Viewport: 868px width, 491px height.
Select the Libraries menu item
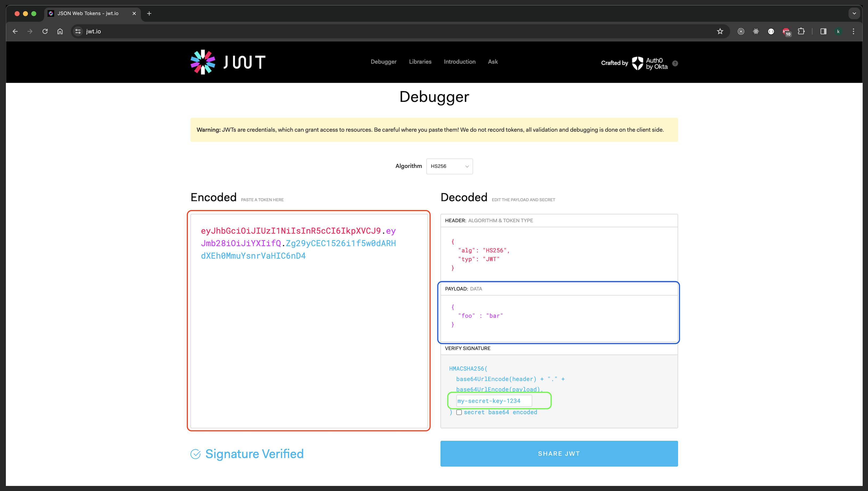420,62
